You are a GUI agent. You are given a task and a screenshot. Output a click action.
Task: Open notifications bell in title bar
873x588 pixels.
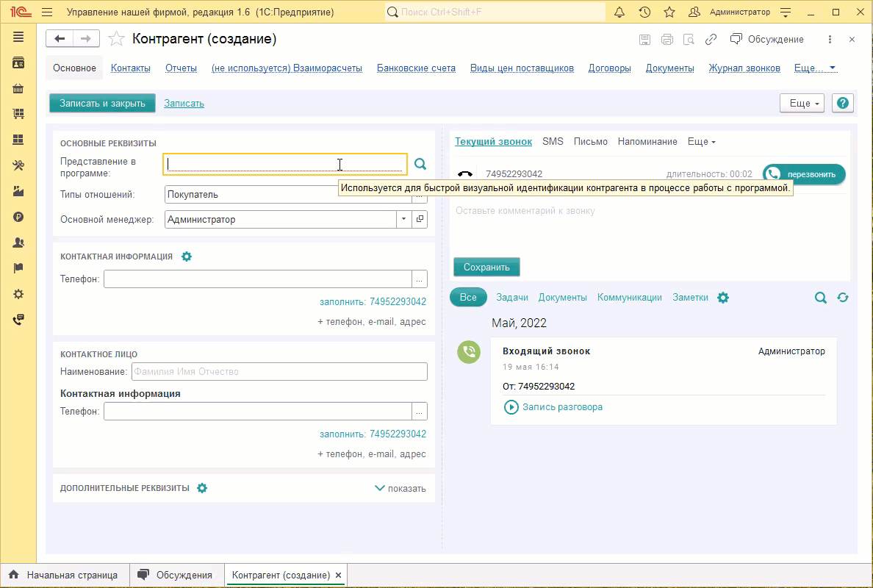tap(619, 12)
